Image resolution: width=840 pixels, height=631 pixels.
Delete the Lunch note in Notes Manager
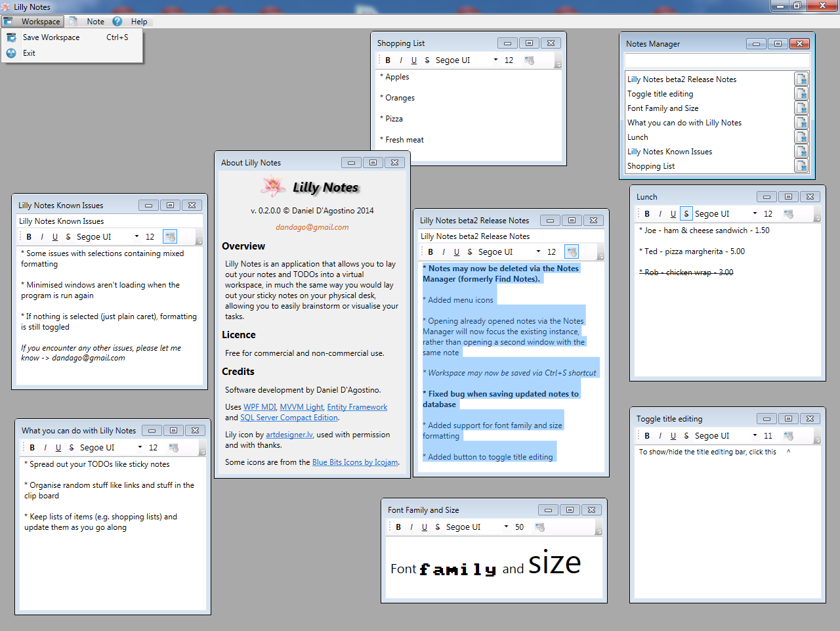tap(801, 137)
